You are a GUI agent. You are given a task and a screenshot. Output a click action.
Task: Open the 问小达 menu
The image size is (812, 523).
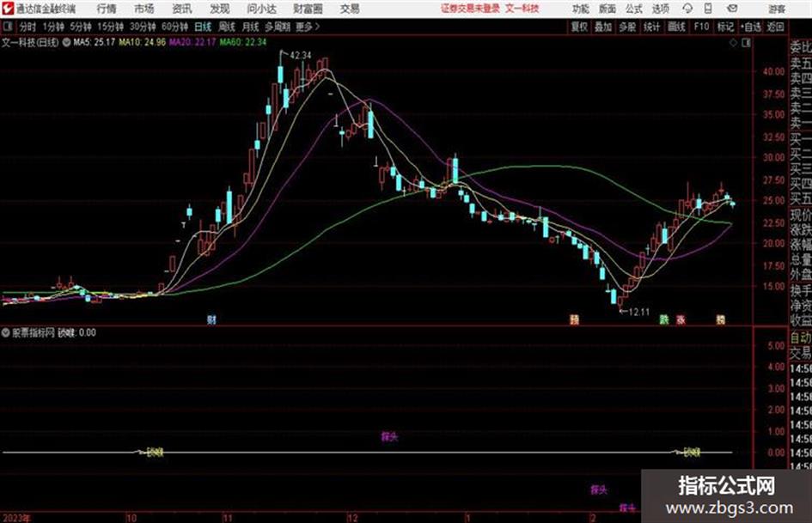[261, 9]
